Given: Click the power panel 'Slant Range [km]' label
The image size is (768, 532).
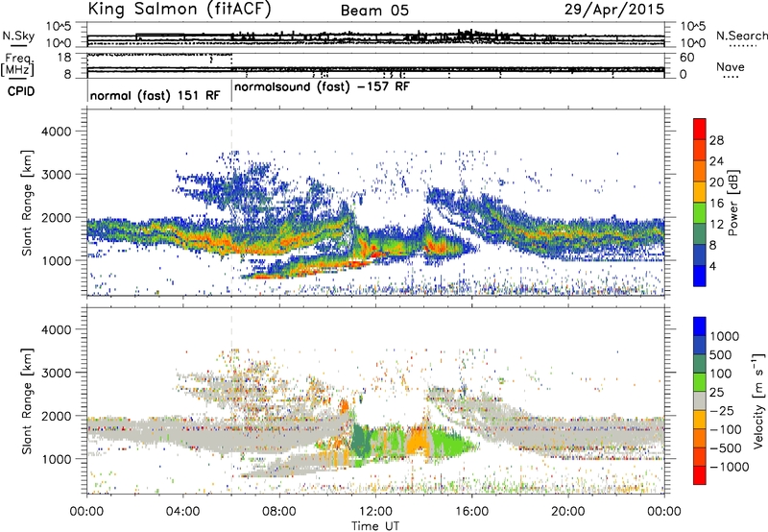Looking at the screenshot, I should tap(27, 203).
